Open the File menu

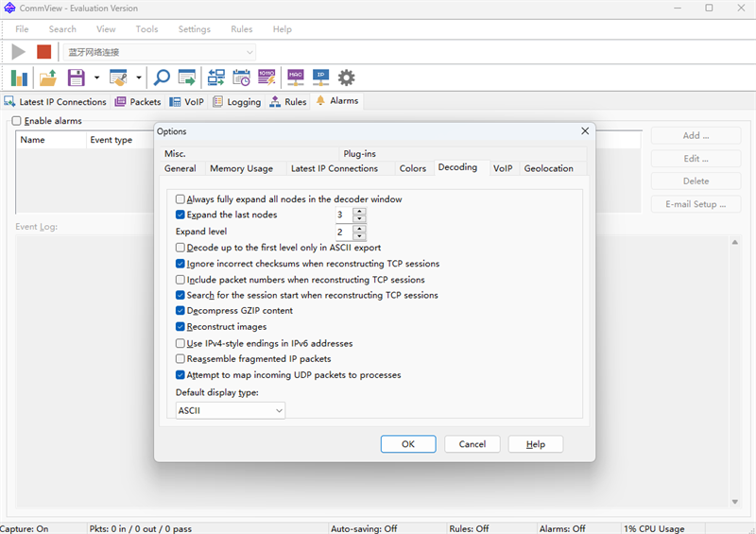22,29
